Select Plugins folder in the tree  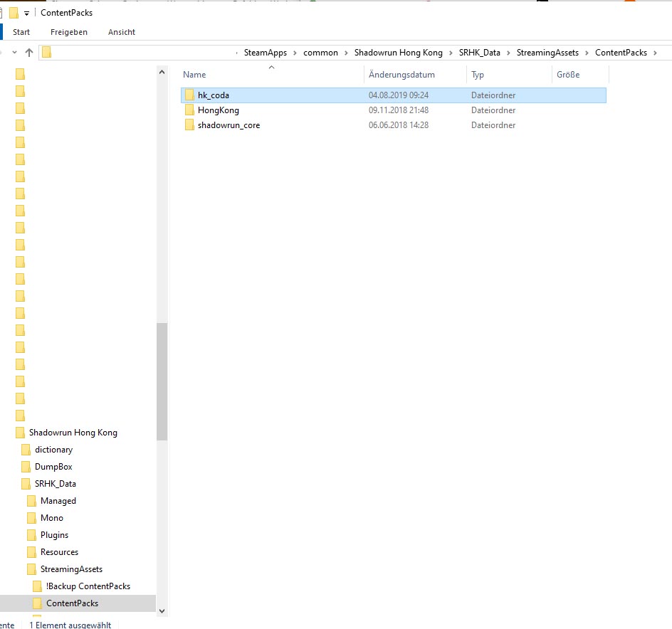point(54,535)
